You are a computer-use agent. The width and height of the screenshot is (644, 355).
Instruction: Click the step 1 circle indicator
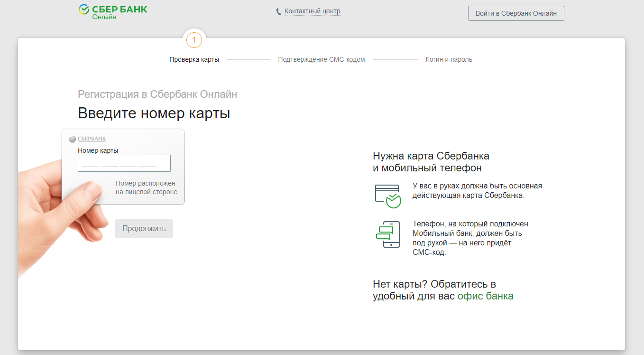[194, 40]
